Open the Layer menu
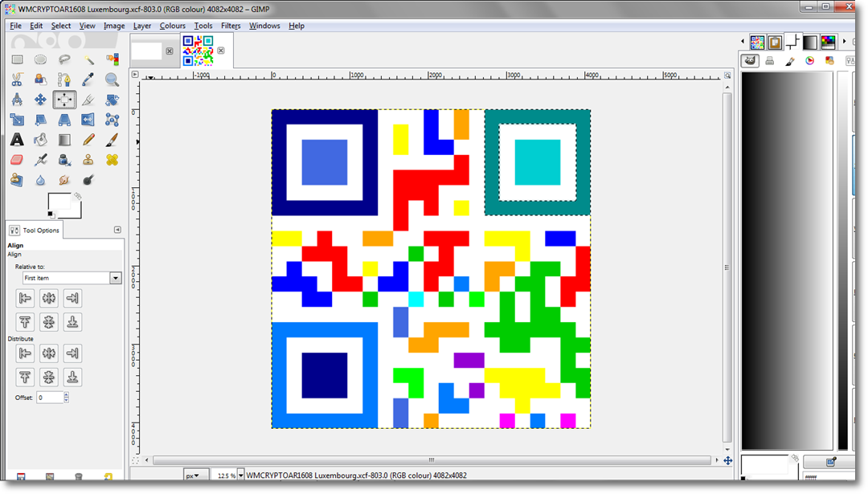 pos(142,26)
